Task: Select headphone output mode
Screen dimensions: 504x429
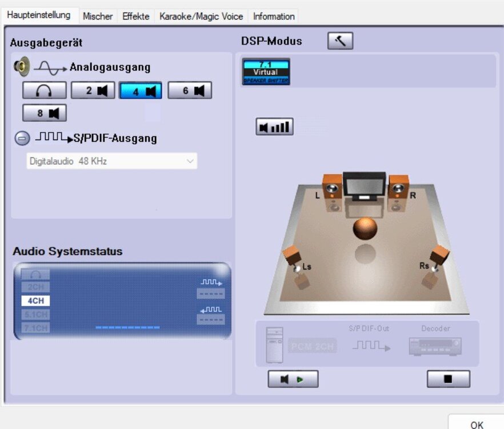Action: click(x=45, y=90)
